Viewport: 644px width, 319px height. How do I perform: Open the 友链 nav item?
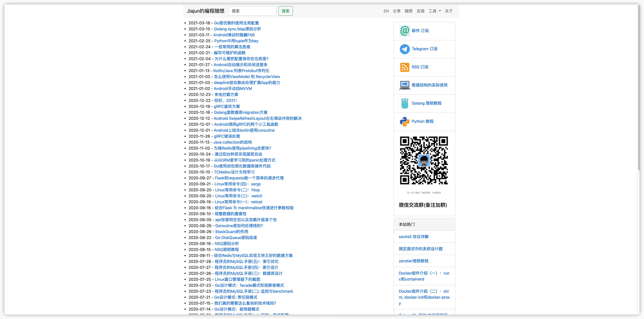click(x=420, y=11)
